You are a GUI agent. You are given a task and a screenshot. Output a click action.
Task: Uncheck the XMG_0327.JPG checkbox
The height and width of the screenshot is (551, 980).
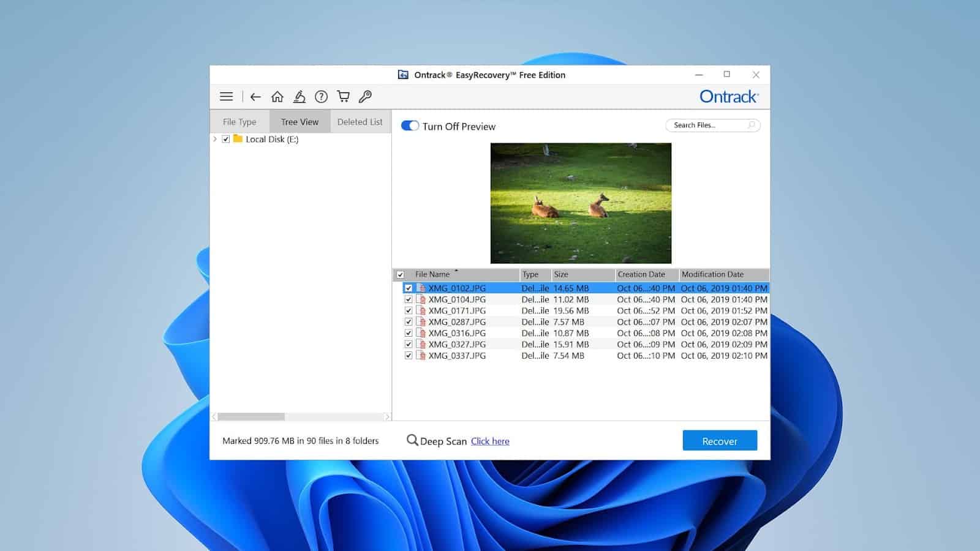point(409,344)
